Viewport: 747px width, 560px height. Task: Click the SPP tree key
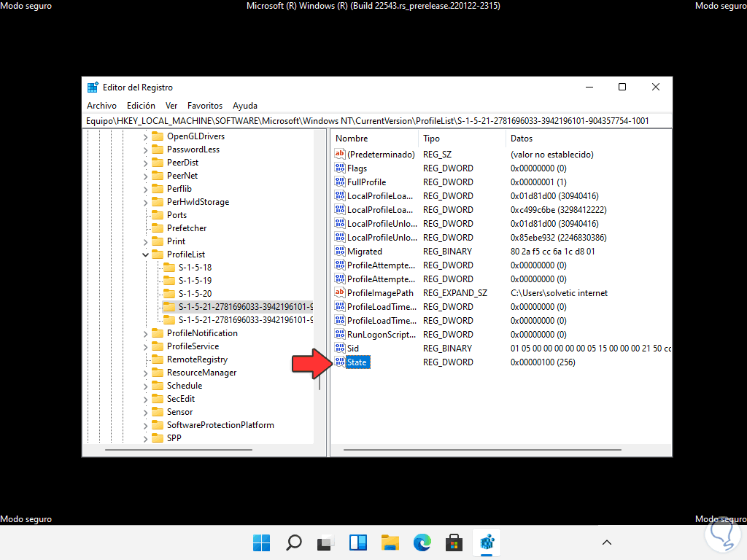pyautogui.click(x=174, y=438)
